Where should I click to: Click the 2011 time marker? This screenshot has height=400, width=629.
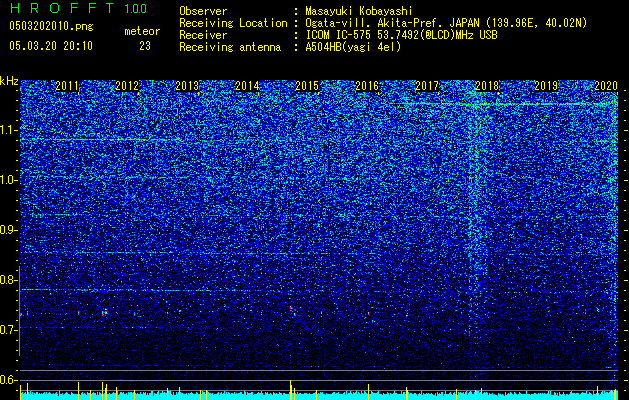67,86
